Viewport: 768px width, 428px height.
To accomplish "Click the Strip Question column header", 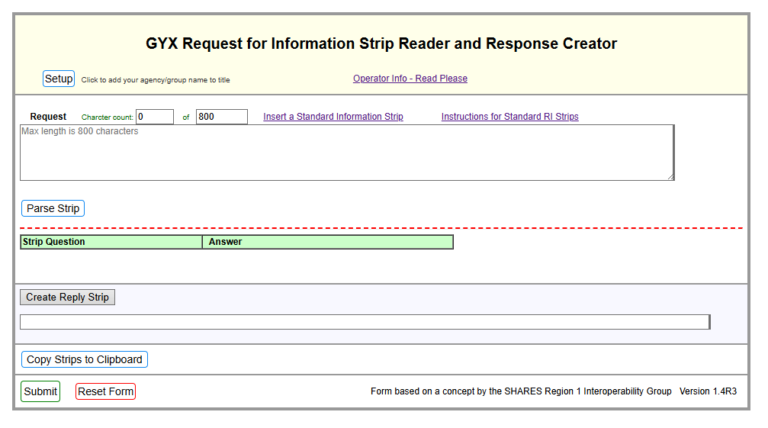I will [x=110, y=242].
